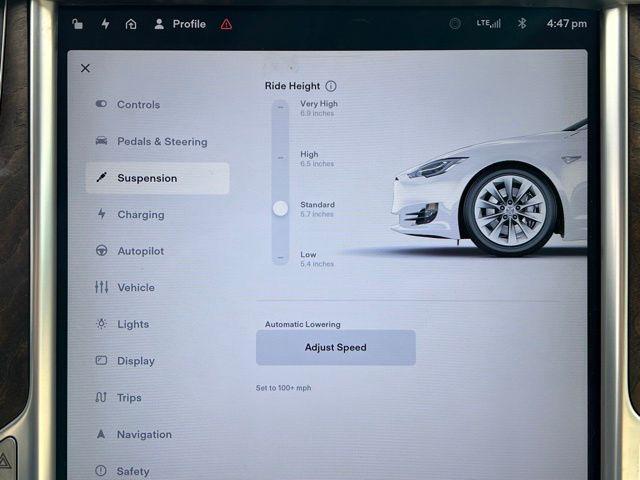Tap the lock icon in status bar
This screenshot has height=480, width=640.
coord(79,24)
